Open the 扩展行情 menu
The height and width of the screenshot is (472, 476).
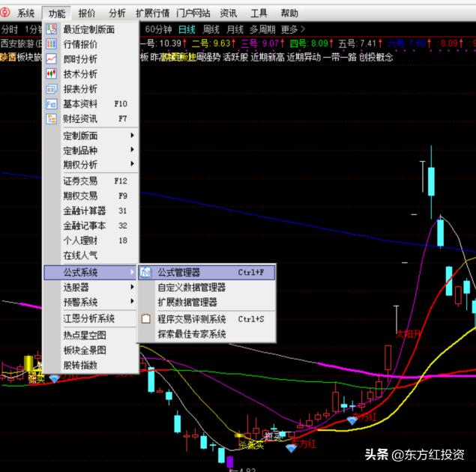(152, 13)
